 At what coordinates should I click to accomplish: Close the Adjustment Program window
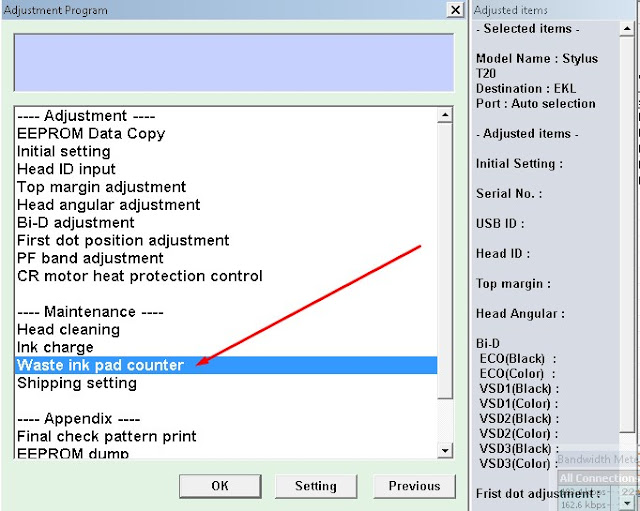pyautogui.click(x=455, y=9)
